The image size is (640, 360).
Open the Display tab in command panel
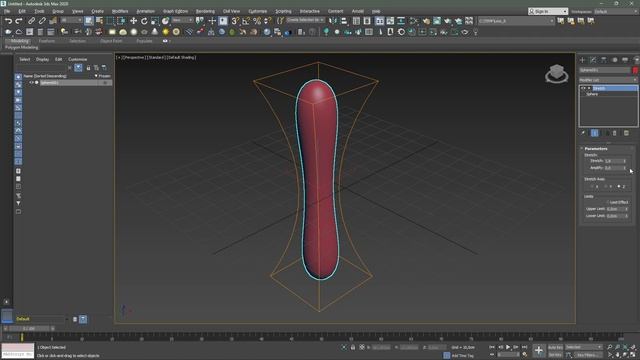coord(625,60)
